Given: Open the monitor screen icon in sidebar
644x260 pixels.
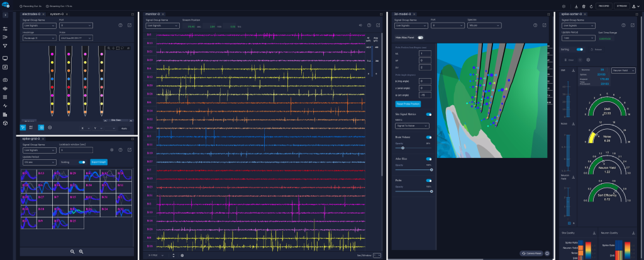Looking at the screenshot, I should pyautogui.click(x=5, y=59).
